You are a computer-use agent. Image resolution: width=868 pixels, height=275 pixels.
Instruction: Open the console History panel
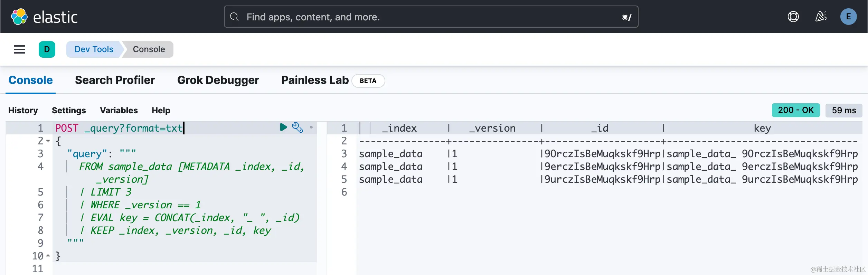23,110
